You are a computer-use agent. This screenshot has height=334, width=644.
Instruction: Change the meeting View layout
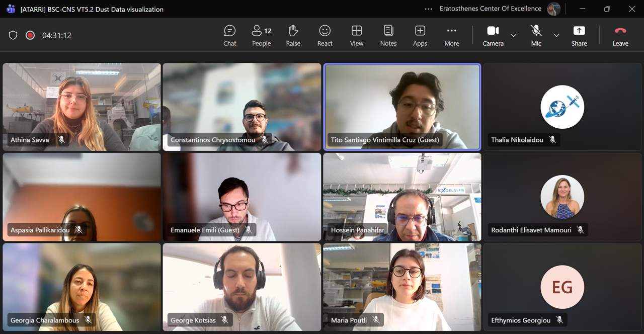(x=356, y=36)
